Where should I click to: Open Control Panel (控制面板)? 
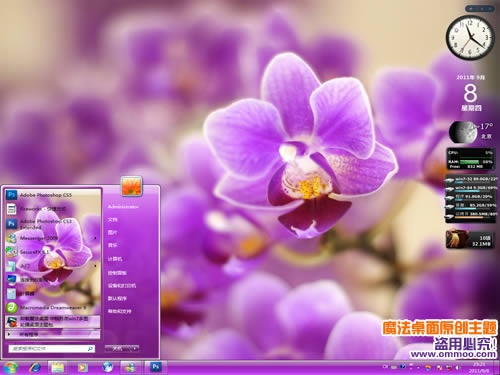tap(117, 273)
